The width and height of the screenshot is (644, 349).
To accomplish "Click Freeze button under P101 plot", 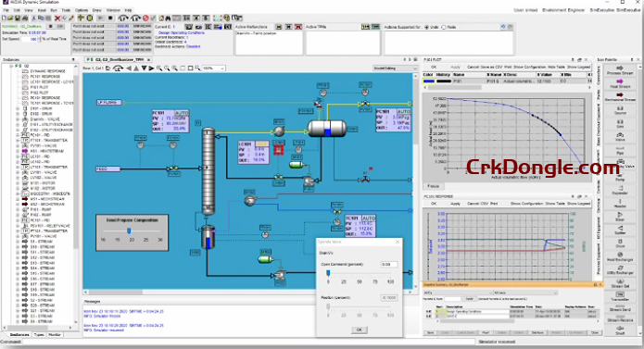I will tap(434, 186).
